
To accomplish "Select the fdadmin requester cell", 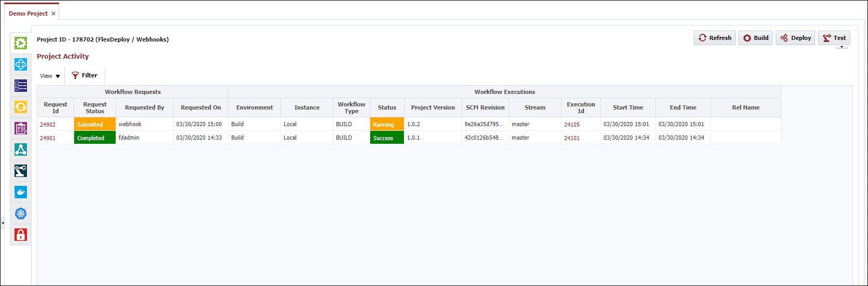I will pyautogui.click(x=145, y=138).
